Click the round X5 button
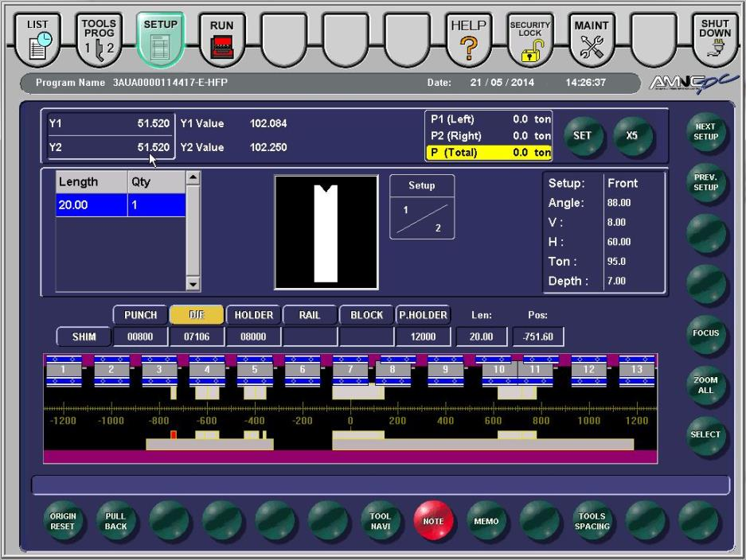 632,136
